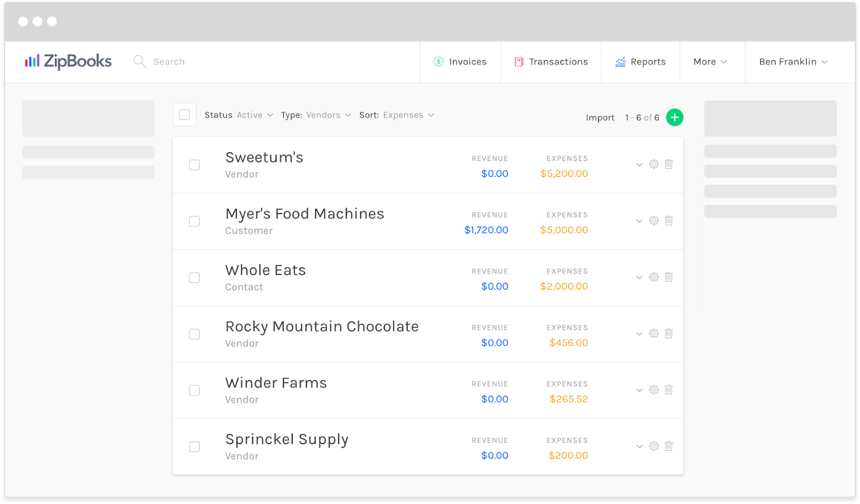Go to Transactions in the top nav
Image resolution: width=860 pixels, height=504 pixels.
coord(551,62)
